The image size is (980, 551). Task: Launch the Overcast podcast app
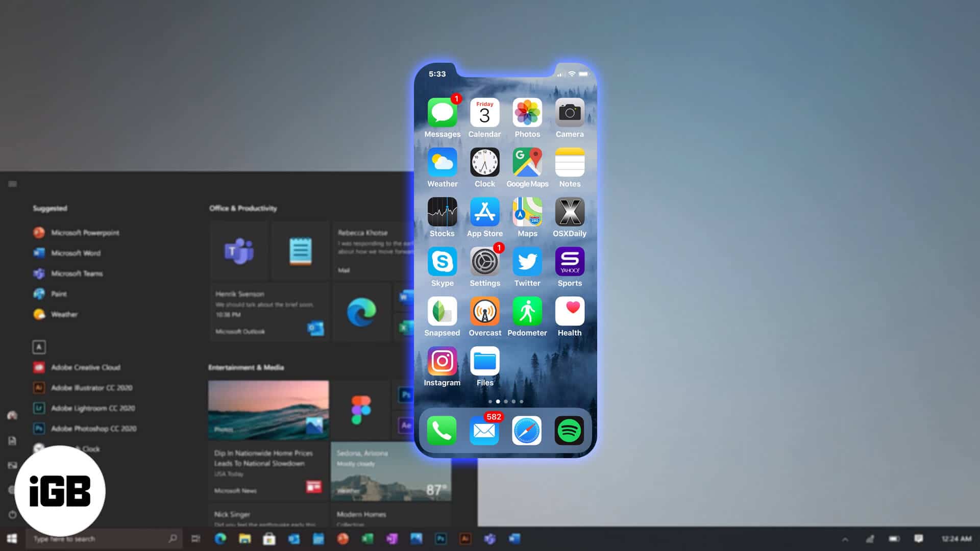pyautogui.click(x=484, y=311)
